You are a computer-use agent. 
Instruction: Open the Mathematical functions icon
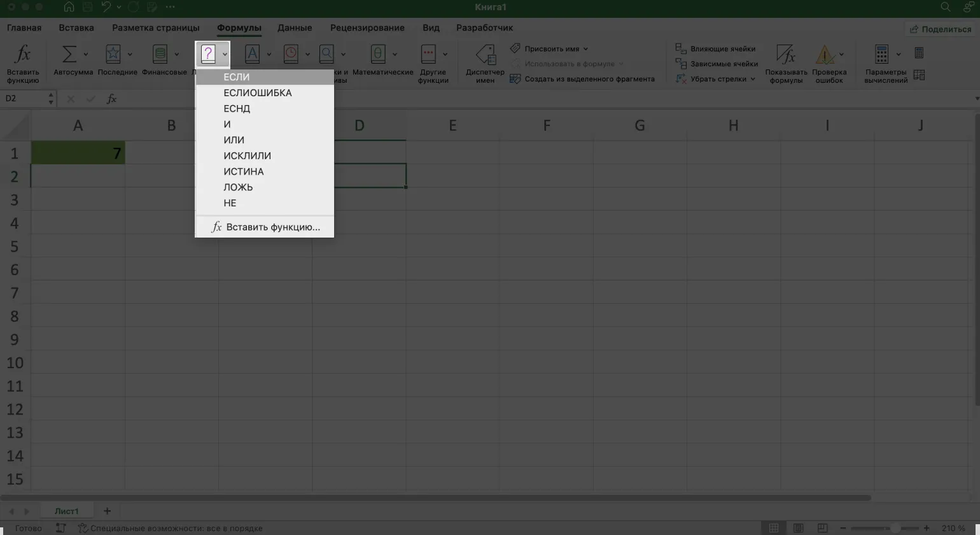pyautogui.click(x=378, y=55)
